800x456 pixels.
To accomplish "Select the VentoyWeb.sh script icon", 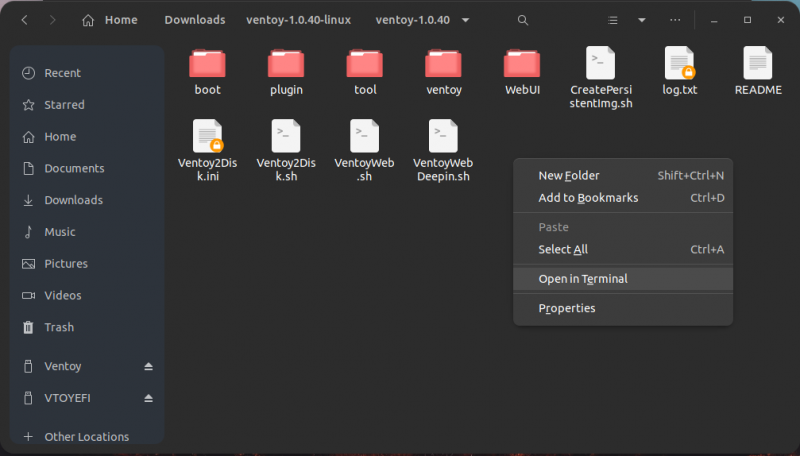I will tap(364, 136).
